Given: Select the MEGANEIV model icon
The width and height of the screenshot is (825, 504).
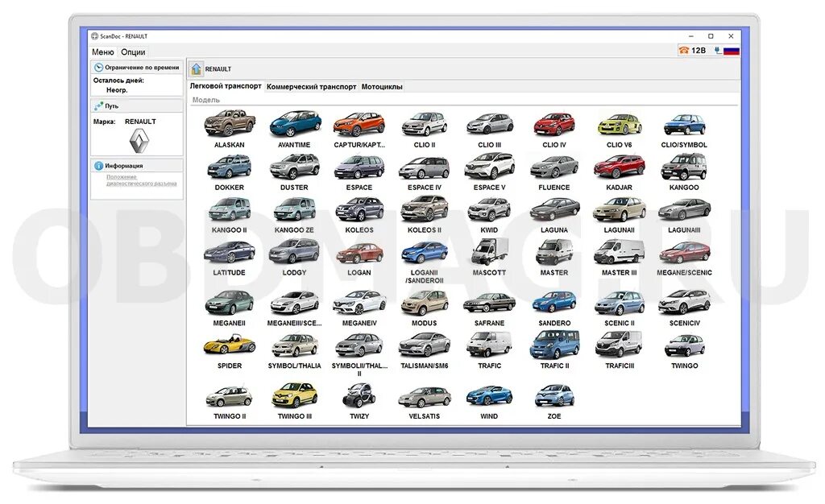Looking at the screenshot, I should click(x=359, y=303).
